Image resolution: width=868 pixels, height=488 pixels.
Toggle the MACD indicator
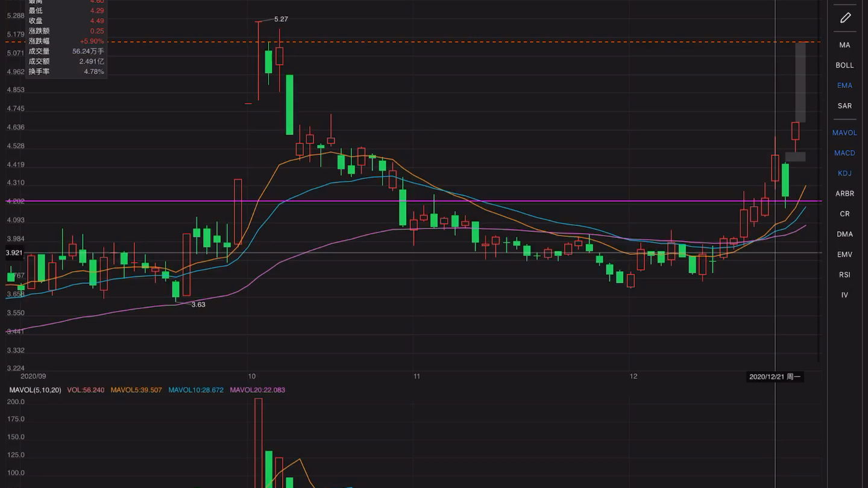844,153
